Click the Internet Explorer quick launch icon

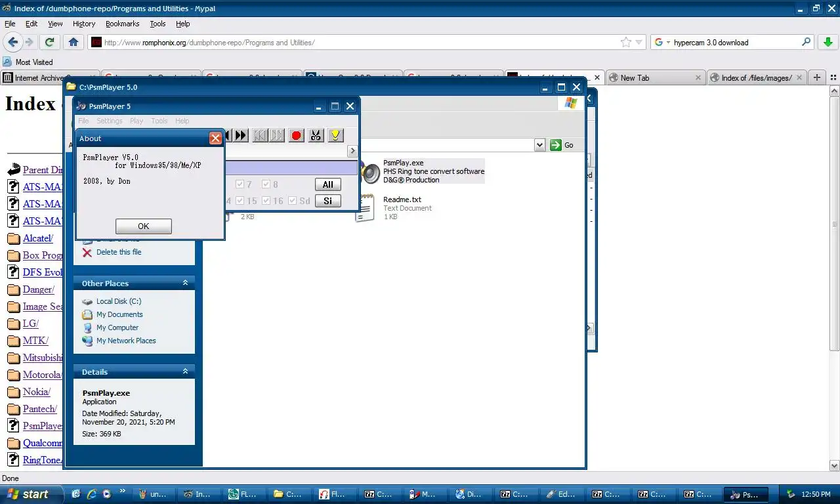coord(91,494)
